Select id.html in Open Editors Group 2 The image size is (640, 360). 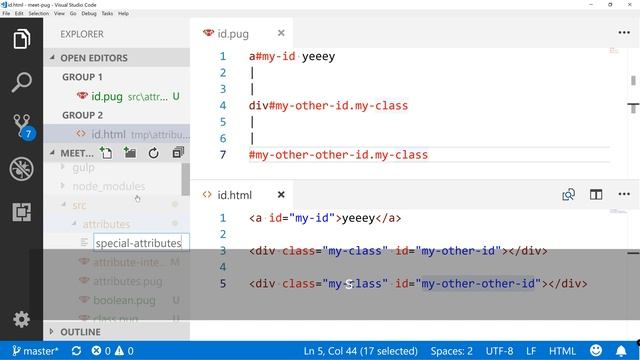(x=117, y=134)
